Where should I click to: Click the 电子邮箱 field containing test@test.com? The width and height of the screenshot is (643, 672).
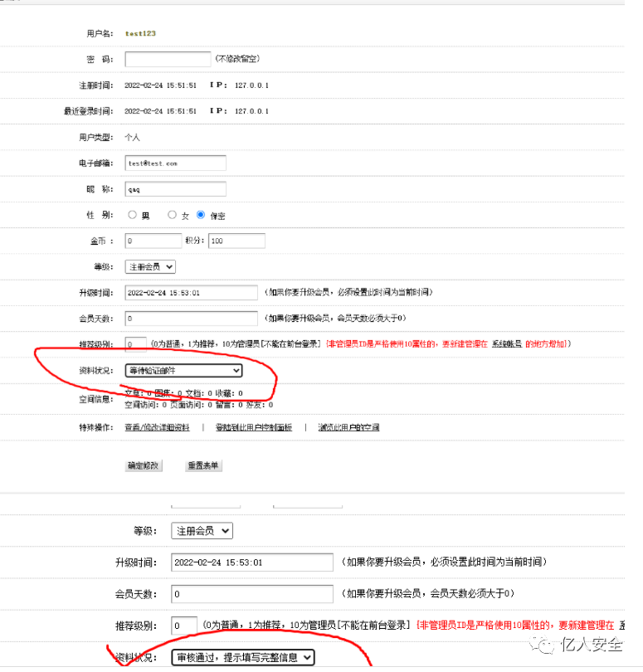coord(175,163)
